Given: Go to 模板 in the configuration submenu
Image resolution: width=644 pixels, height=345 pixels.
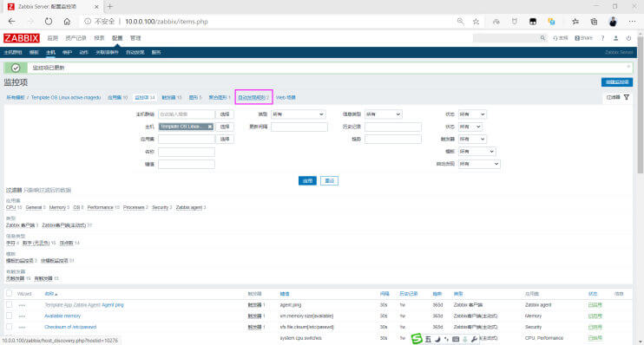Looking at the screenshot, I should 34,53.
